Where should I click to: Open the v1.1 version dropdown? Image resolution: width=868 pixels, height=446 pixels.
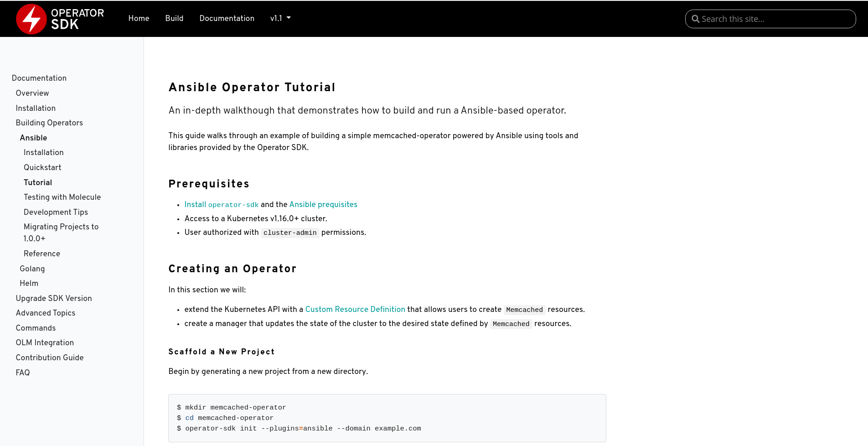pos(280,18)
